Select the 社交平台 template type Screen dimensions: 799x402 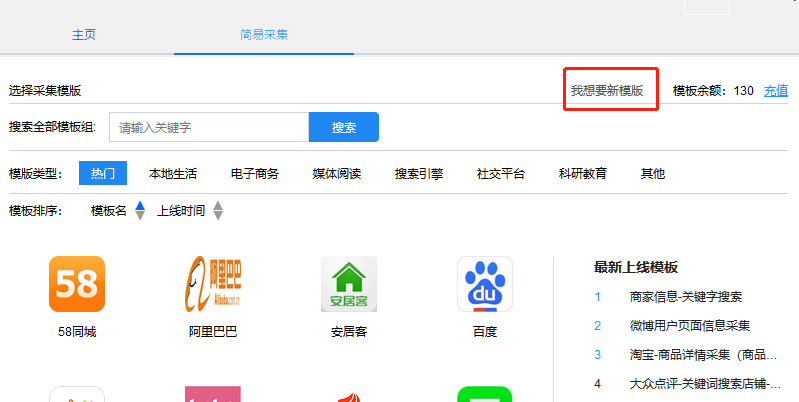tap(501, 174)
